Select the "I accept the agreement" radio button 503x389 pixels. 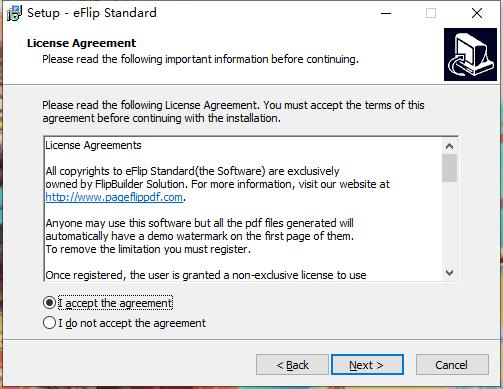click(x=49, y=303)
